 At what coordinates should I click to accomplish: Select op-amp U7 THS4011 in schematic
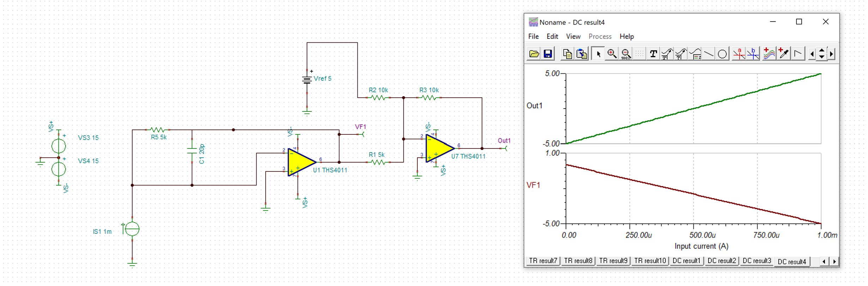(x=440, y=148)
